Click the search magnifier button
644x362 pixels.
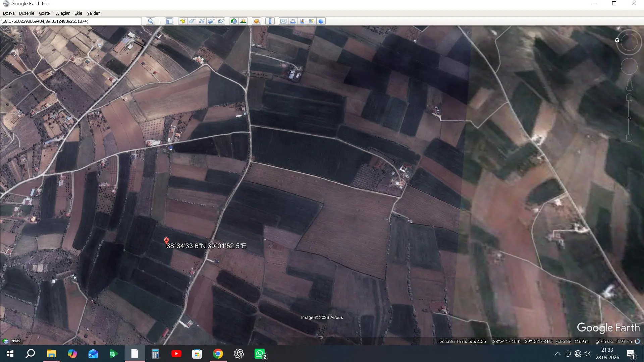(151, 21)
